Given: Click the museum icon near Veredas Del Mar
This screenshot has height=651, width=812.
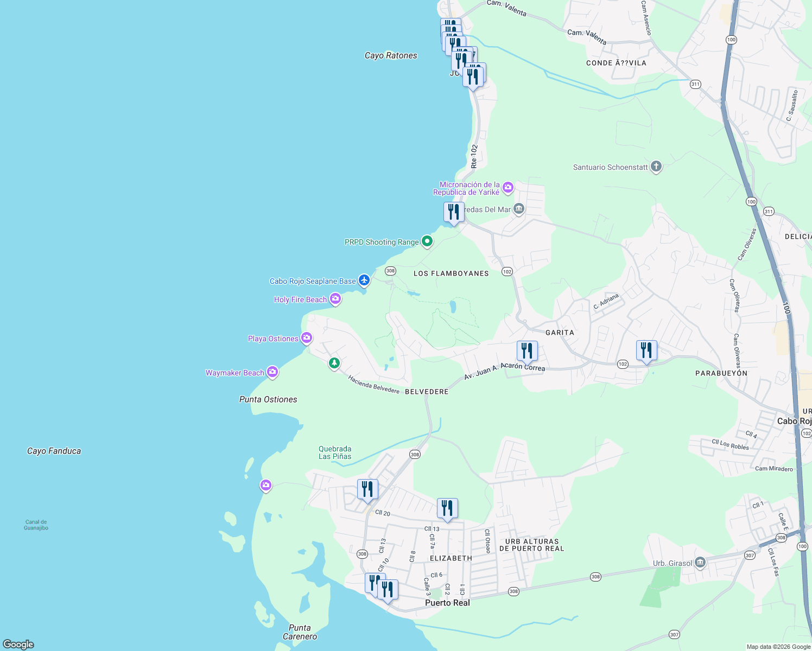Looking at the screenshot, I should [518, 208].
